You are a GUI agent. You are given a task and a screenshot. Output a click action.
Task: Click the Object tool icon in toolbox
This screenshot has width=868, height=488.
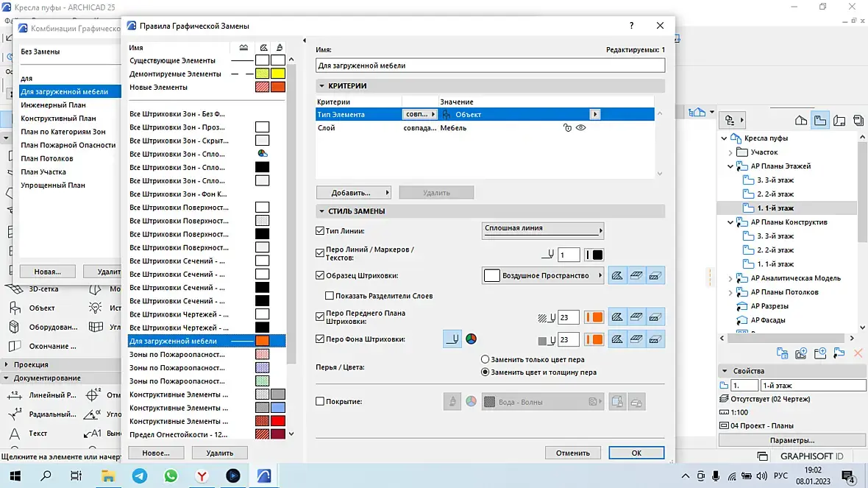coord(15,308)
